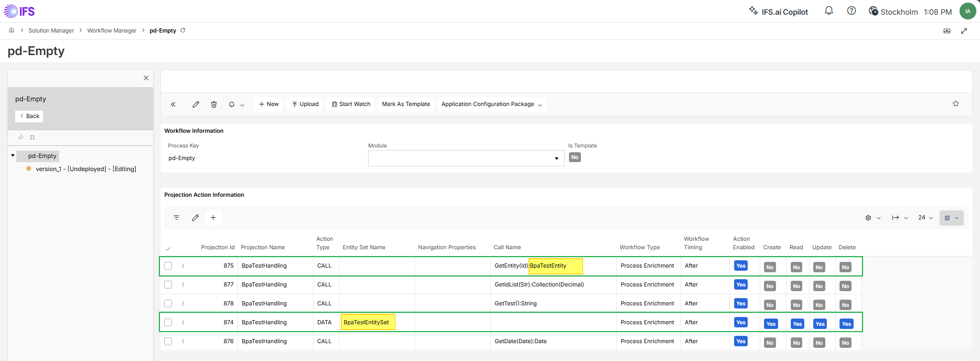The height and width of the screenshot is (361, 980).
Task: Click the favorite star icon
Action: click(x=956, y=103)
